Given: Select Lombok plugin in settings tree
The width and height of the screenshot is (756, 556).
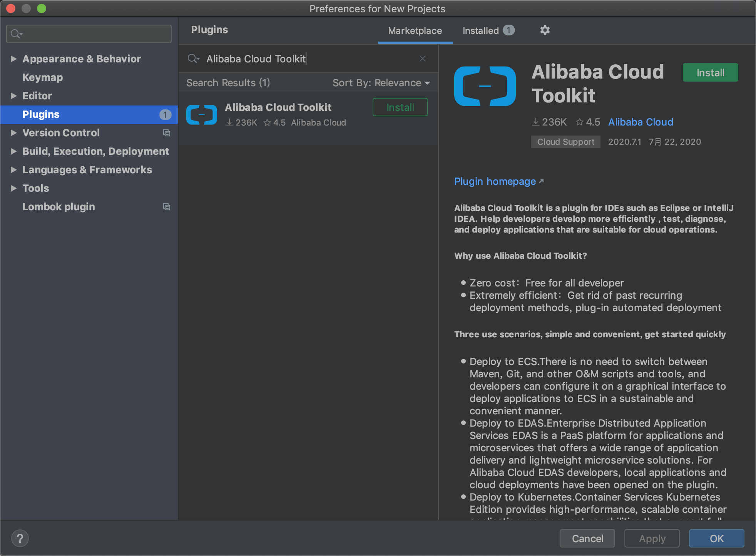Looking at the screenshot, I should [59, 207].
